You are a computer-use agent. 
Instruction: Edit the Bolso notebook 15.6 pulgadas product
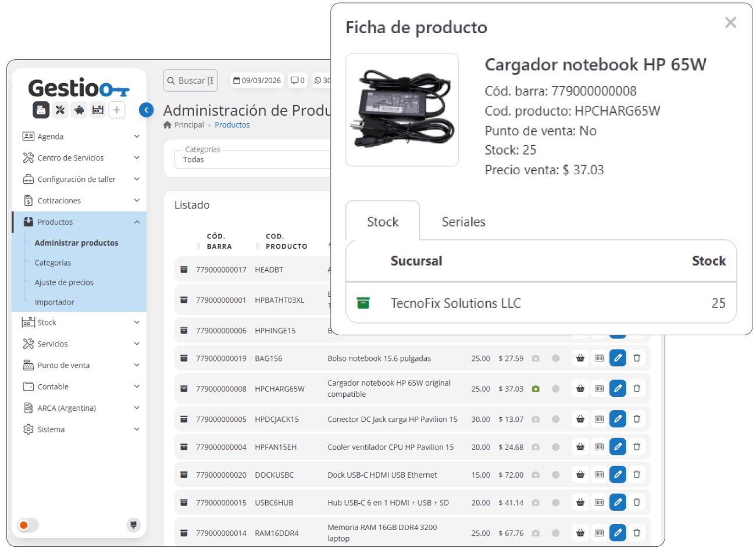pos(618,359)
